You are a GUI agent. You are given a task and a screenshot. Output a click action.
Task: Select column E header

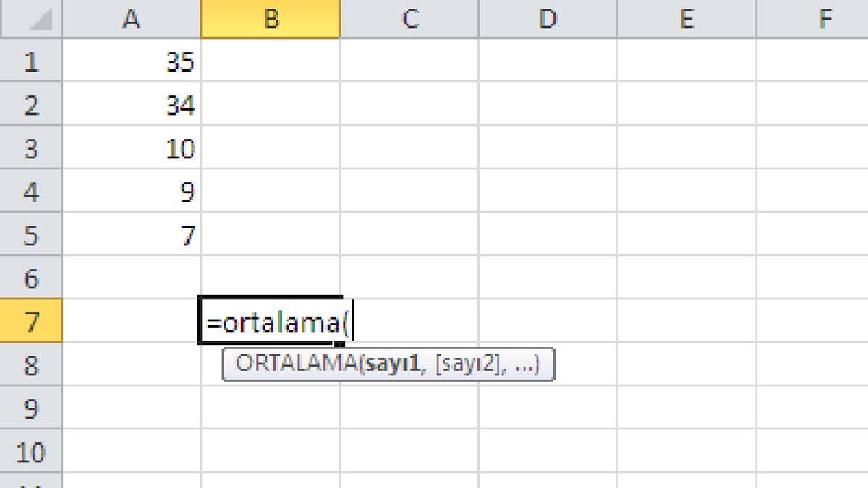pyautogui.click(x=686, y=19)
